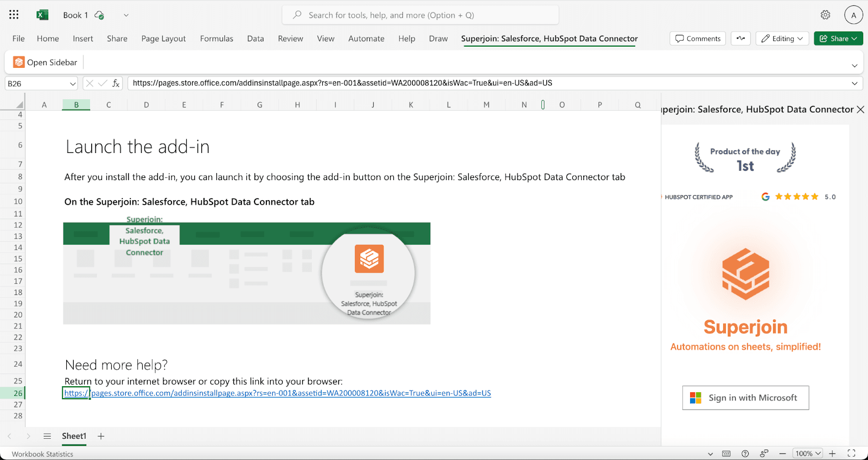The width and height of the screenshot is (868, 460).
Task: Open the Page Layout tab
Action: pos(163,39)
